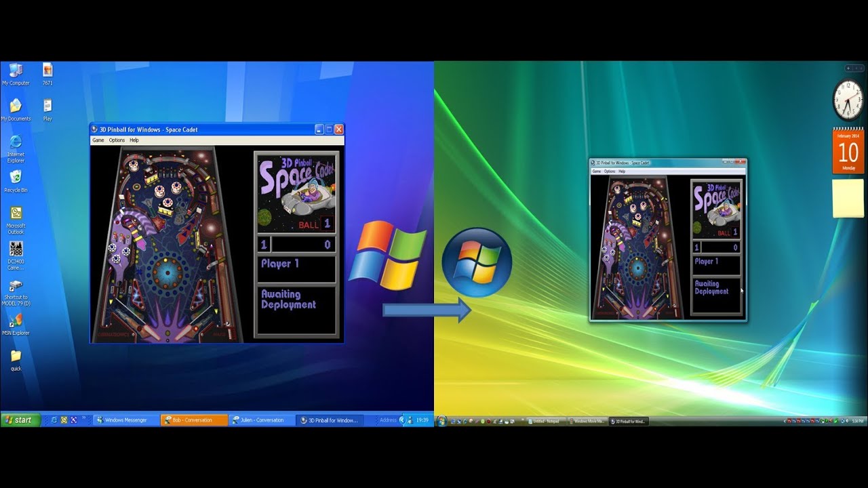The image size is (868, 488).
Task: Close the Vista Pinball window
Action: click(740, 162)
